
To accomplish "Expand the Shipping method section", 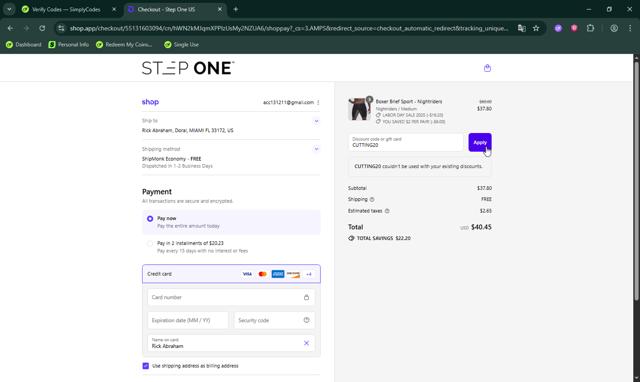I will pos(316,149).
